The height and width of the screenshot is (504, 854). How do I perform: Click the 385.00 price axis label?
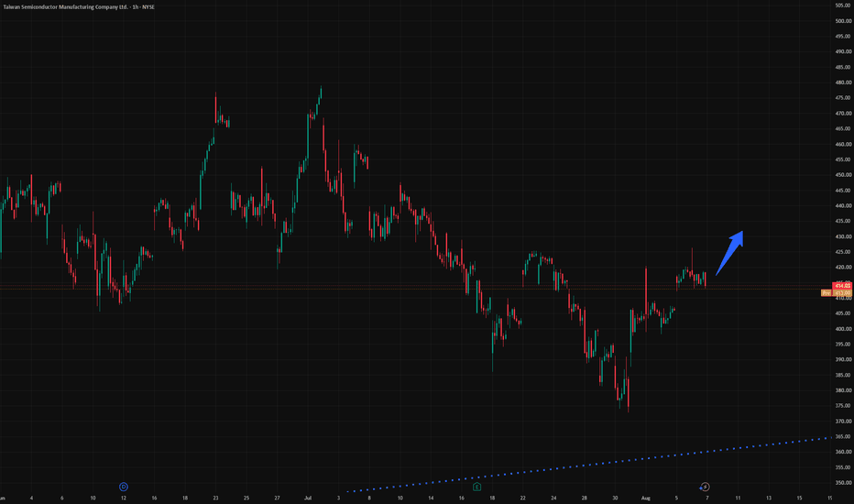843,375
